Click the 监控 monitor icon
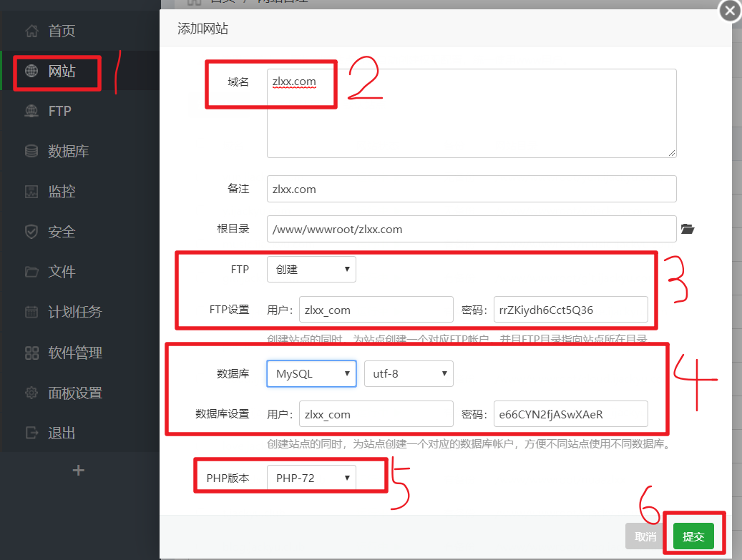 coord(31,192)
